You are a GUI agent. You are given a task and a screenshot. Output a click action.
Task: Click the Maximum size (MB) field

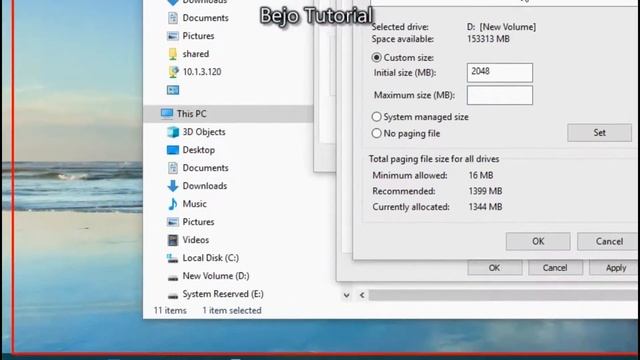[500, 95]
